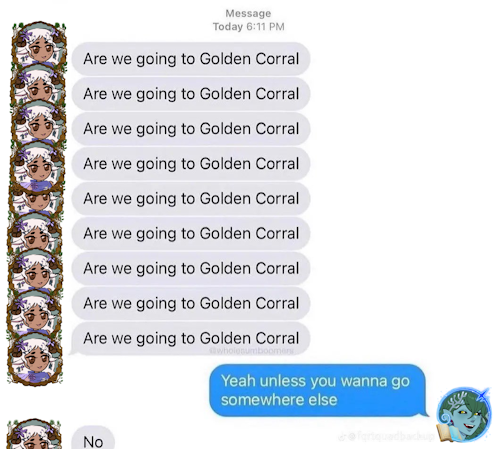Tap the avatar beside the No message
The height and width of the screenshot is (449, 500).
point(34,434)
